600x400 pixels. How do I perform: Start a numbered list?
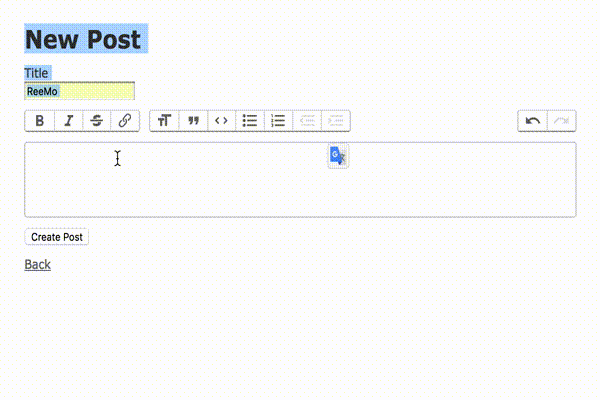(278, 121)
